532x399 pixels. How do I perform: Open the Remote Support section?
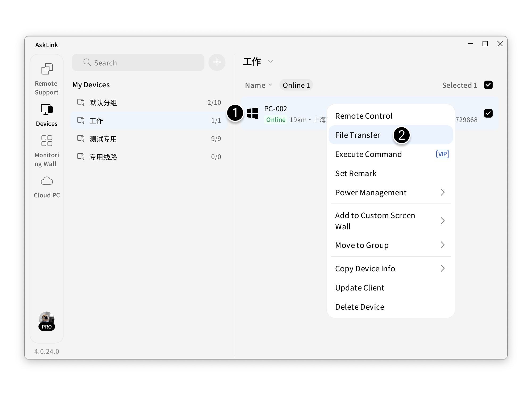click(47, 79)
